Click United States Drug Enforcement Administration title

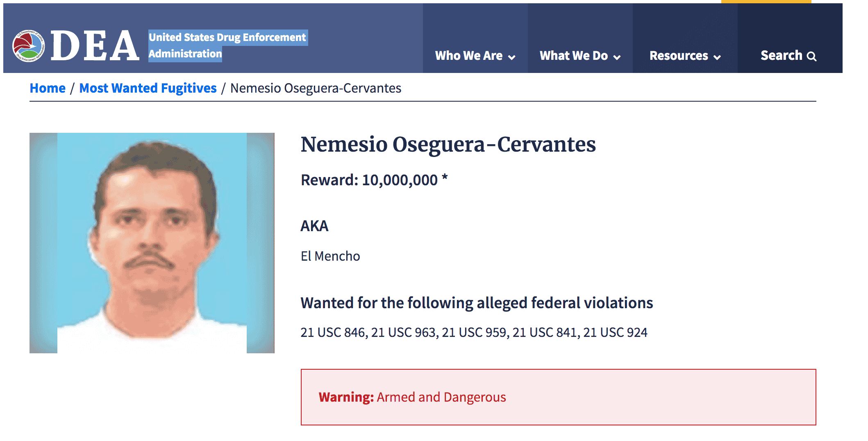(x=227, y=45)
